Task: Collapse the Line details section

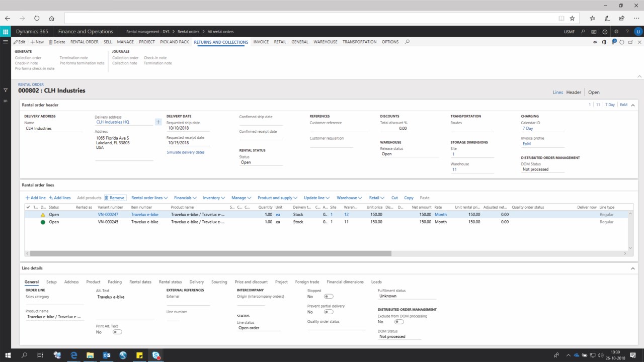Action: (633, 268)
